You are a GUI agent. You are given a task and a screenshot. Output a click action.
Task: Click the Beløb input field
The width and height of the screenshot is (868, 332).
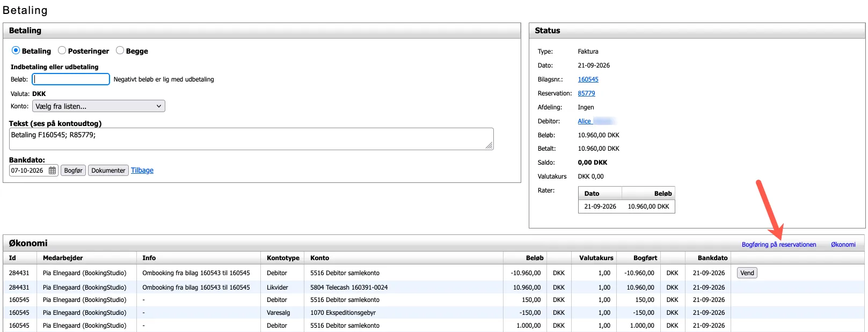(x=71, y=79)
